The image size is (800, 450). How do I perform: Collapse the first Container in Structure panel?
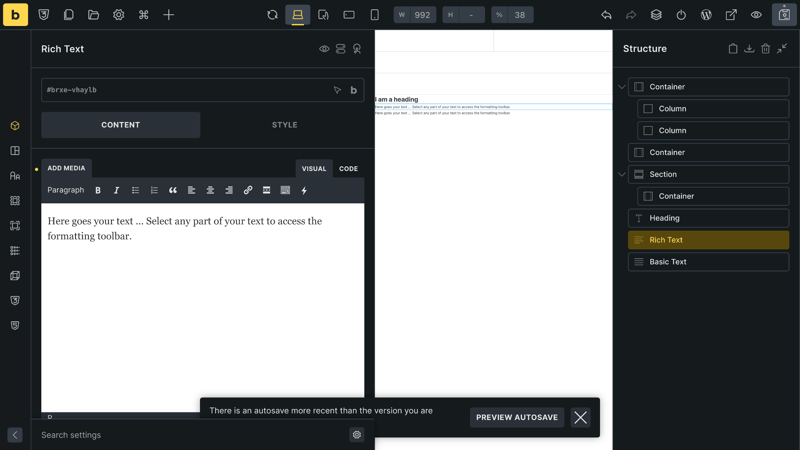[621, 87]
